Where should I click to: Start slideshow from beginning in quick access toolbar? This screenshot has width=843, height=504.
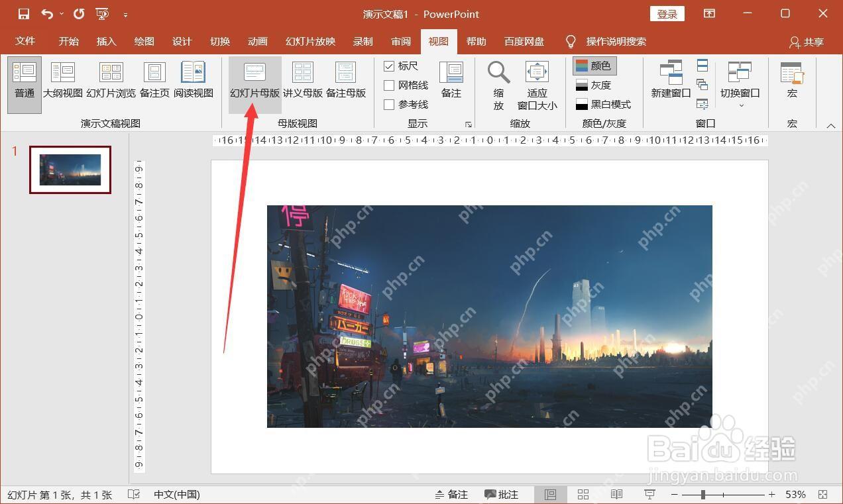pyautogui.click(x=103, y=13)
